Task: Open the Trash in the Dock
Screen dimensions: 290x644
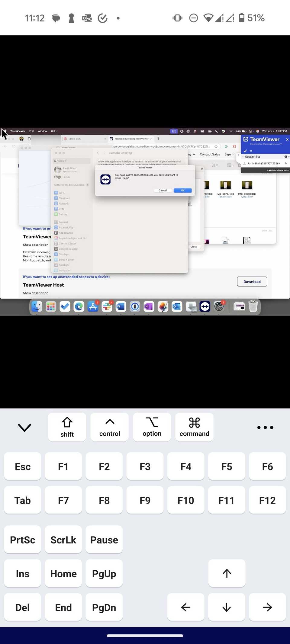Action: click(x=253, y=307)
